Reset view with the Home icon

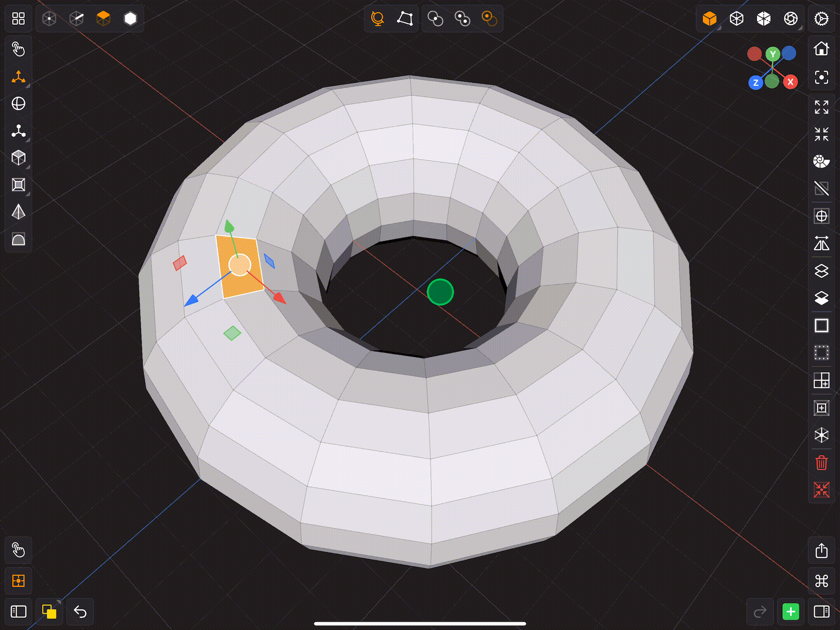[822, 48]
